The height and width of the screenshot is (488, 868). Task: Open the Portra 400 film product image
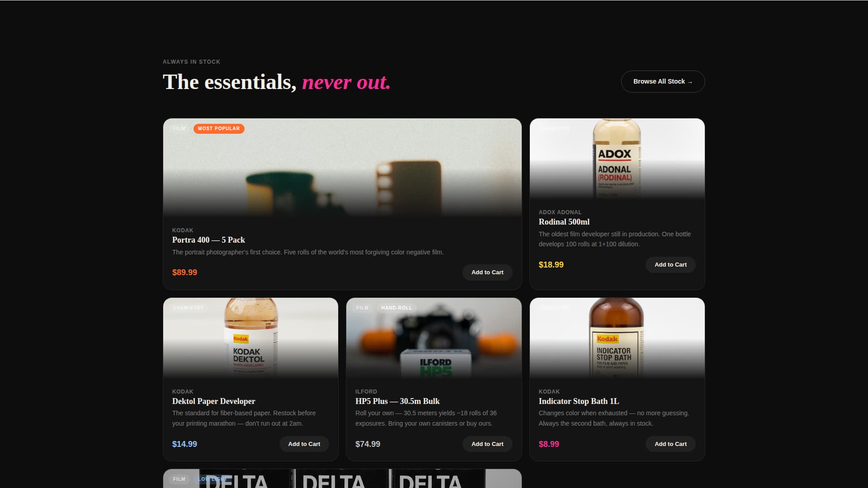(342, 167)
